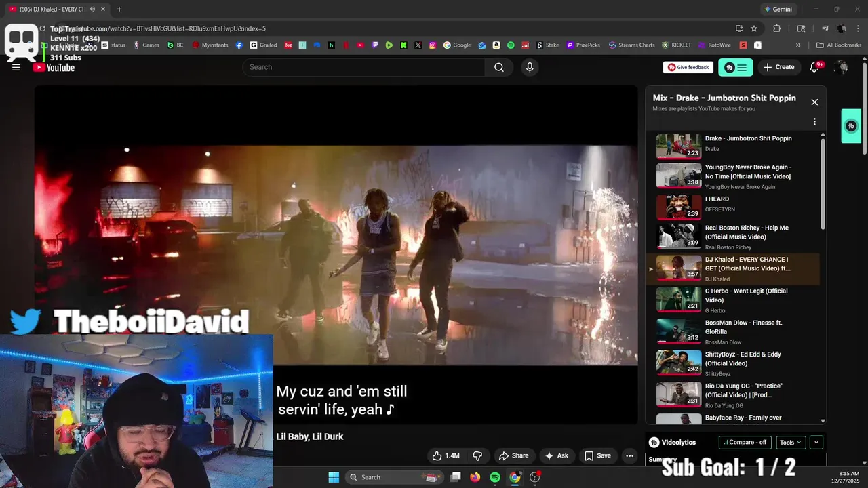
Task: Close the Mix playlist panel
Action: point(814,102)
